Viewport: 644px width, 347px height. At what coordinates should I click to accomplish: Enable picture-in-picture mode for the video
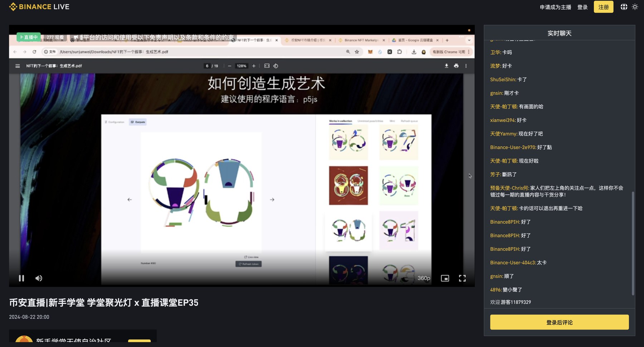[445, 278]
